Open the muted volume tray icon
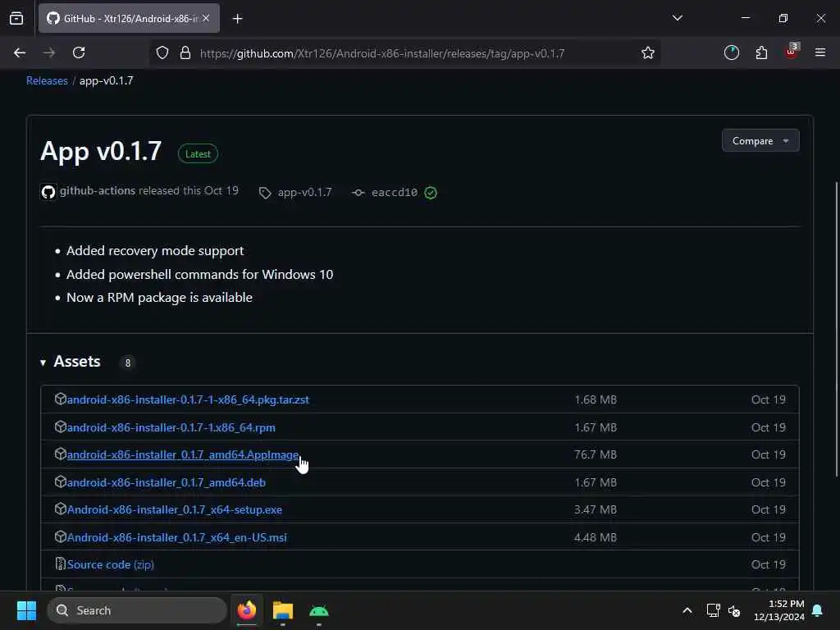Viewport: 840px width, 630px height. point(734,610)
